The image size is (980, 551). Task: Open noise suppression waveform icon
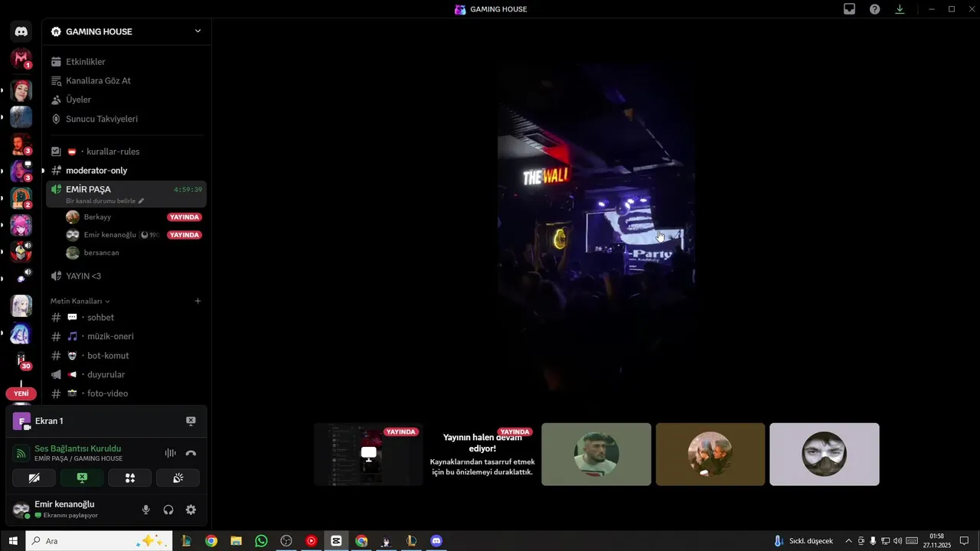pyautogui.click(x=170, y=453)
